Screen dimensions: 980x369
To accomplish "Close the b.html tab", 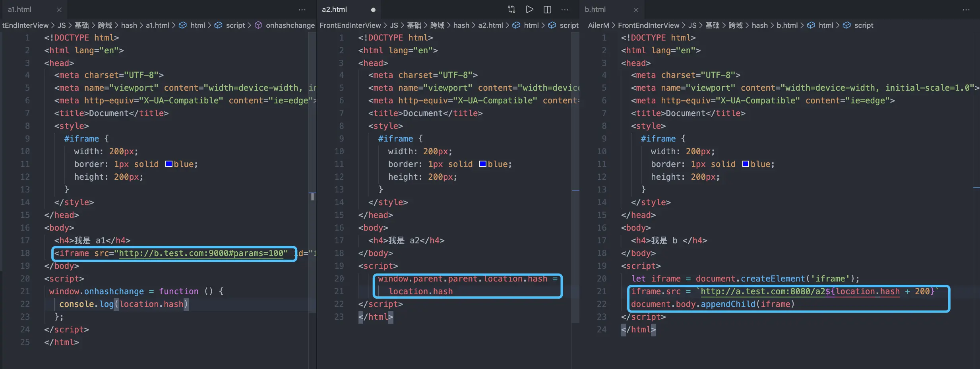I will [x=636, y=10].
